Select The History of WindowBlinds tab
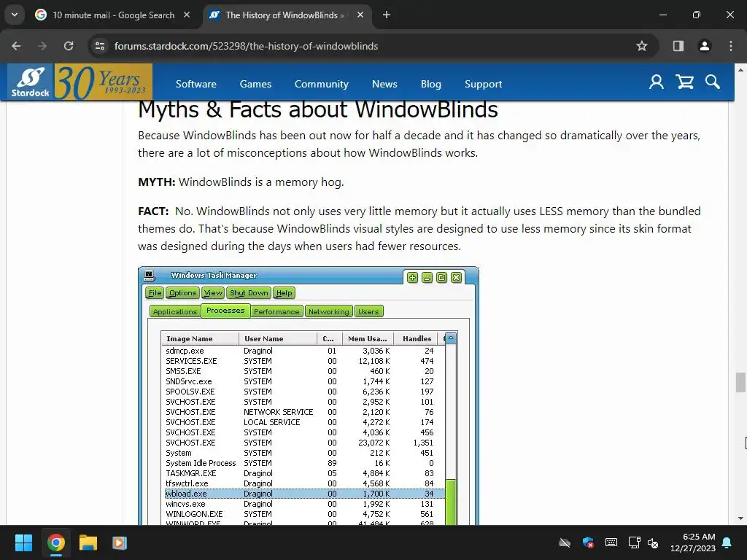The height and width of the screenshot is (560, 747). [x=284, y=15]
